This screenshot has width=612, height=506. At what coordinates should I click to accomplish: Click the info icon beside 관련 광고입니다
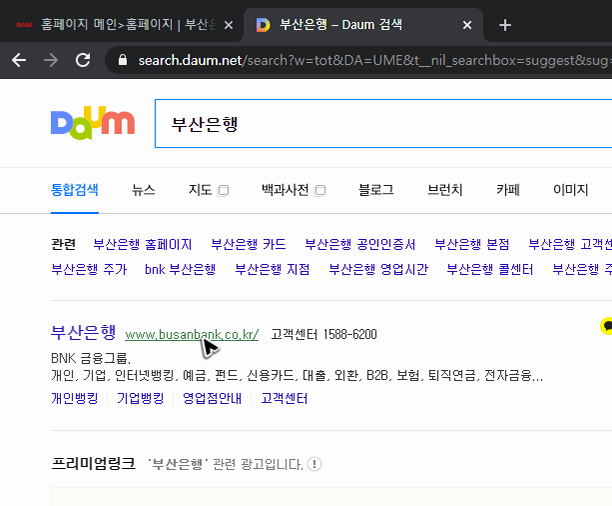coord(315,464)
